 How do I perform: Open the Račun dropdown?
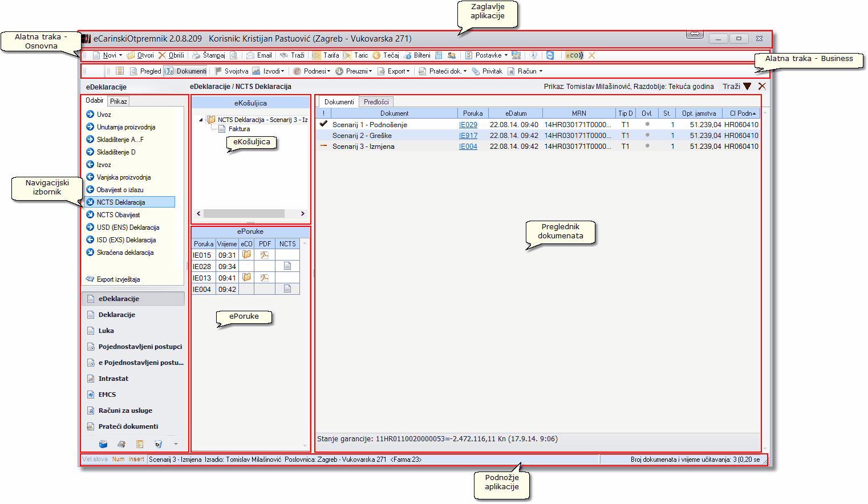click(x=525, y=71)
